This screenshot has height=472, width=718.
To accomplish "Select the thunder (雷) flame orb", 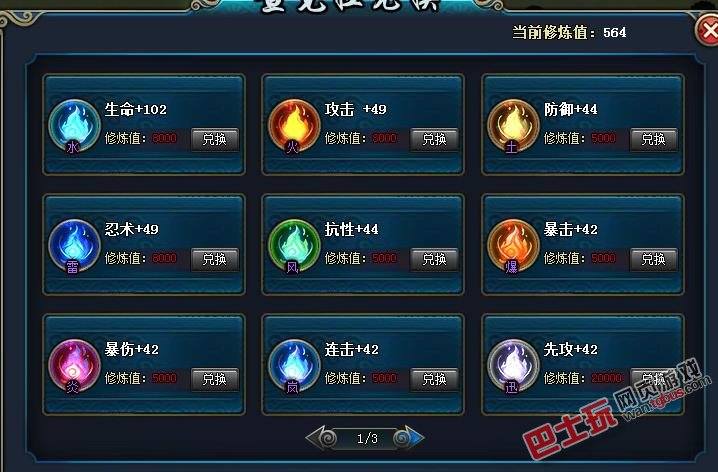I will click(x=74, y=245).
